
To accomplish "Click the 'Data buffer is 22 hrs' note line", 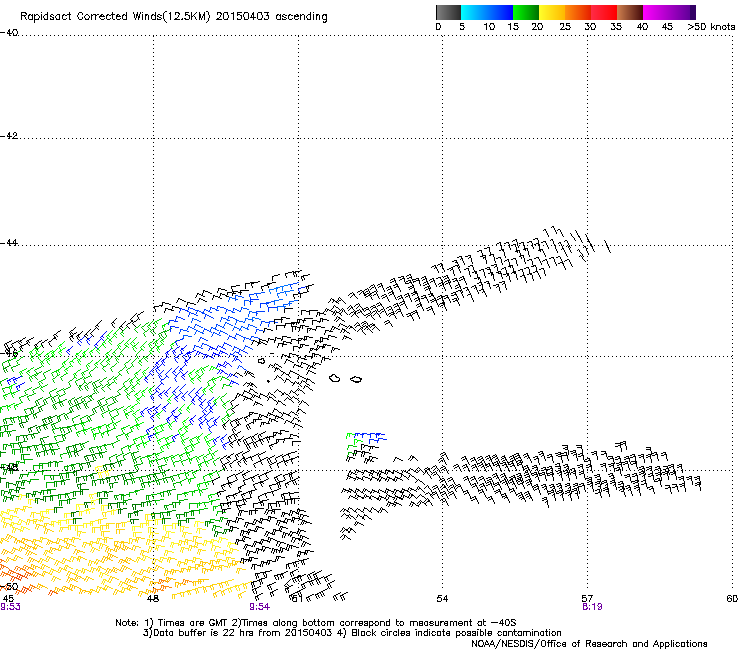I will tap(352, 633).
